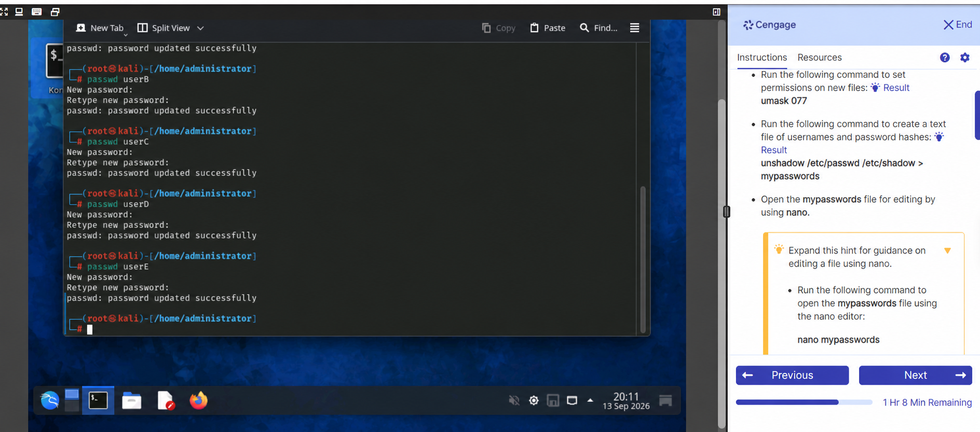Click the Split View button in the terminal

(x=164, y=28)
